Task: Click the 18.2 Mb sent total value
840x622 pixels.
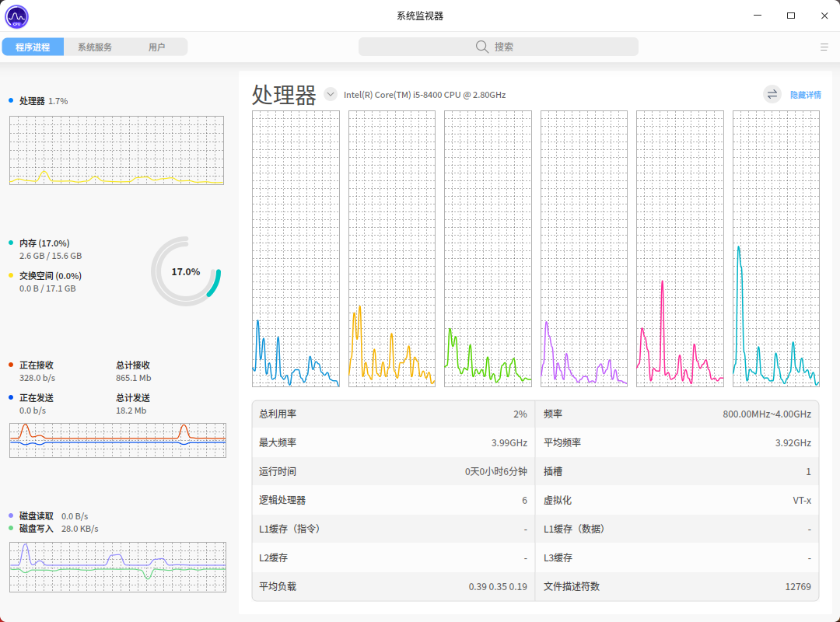Action: point(131,411)
